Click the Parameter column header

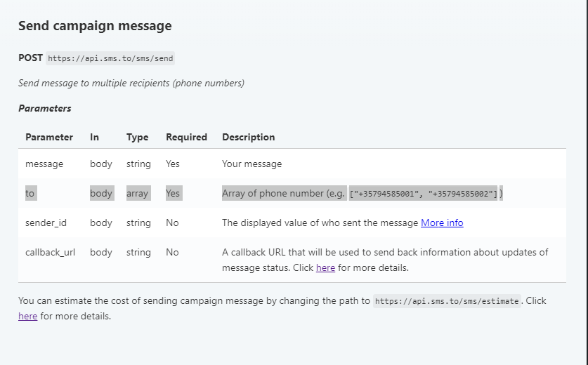tap(49, 137)
